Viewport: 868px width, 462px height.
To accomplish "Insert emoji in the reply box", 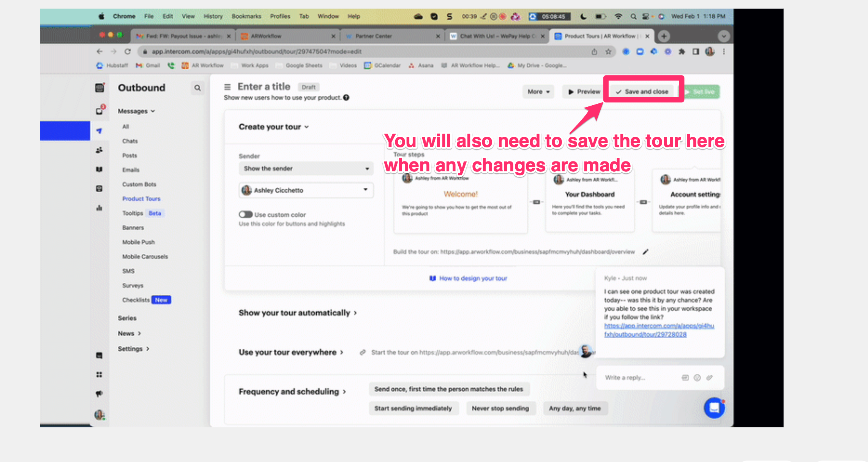I will coord(697,378).
